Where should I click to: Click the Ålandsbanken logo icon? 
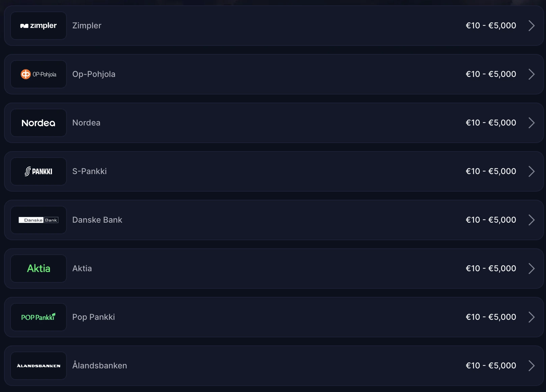[x=38, y=365]
